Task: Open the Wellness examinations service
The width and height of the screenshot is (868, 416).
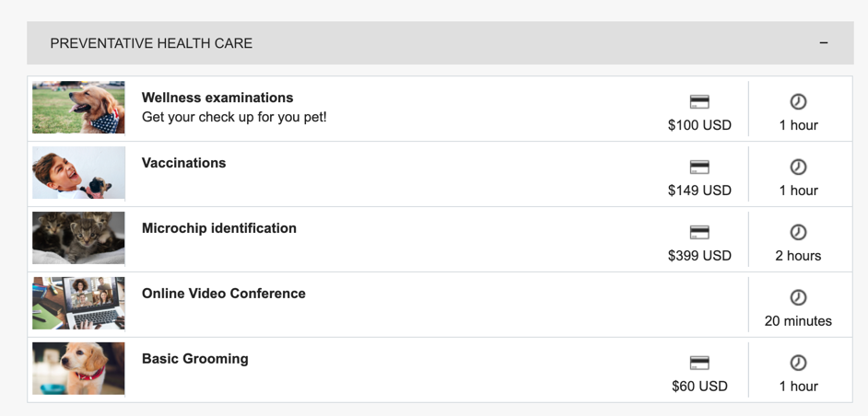Action: [217, 98]
